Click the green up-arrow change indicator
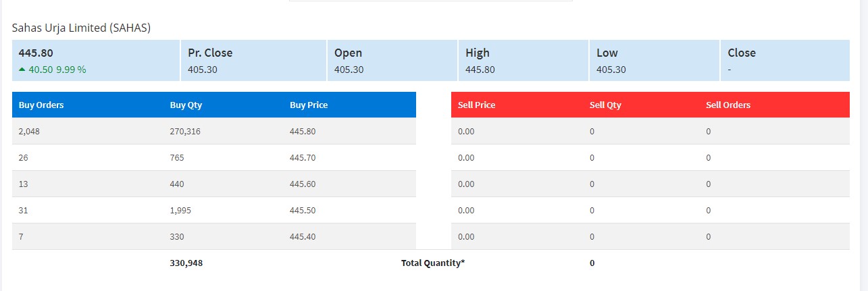 point(22,70)
